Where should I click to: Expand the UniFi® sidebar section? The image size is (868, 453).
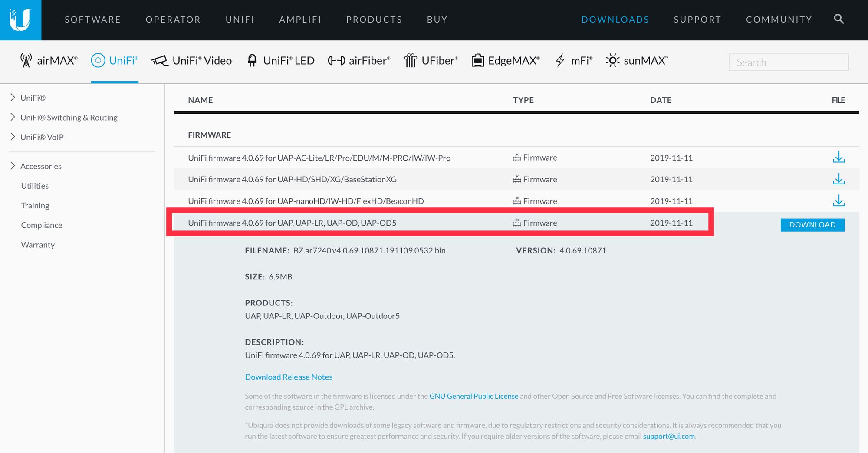coord(33,98)
